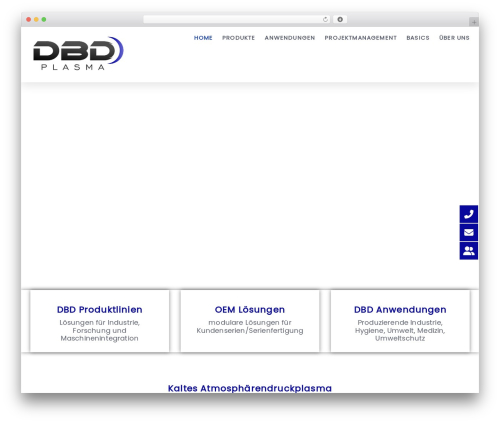Click the green maximize window button
This screenshot has width=500, height=423.
point(44,20)
